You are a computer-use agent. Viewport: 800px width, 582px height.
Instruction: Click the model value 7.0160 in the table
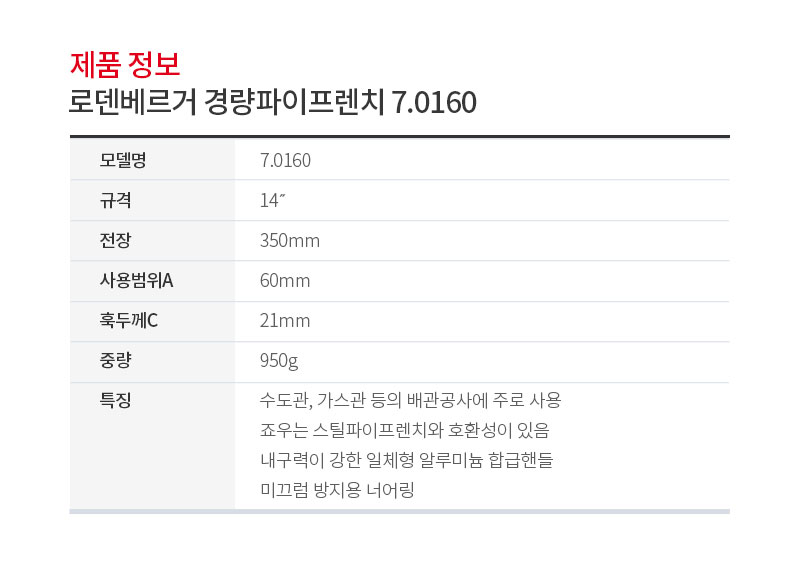pyautogui.click(x=285, y=161)
